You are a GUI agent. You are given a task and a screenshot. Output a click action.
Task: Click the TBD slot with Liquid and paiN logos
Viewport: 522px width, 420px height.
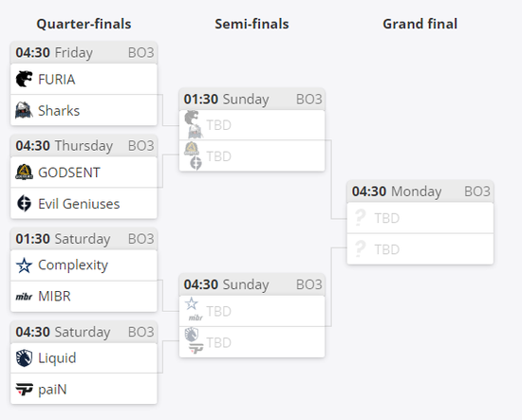(252, 342)
